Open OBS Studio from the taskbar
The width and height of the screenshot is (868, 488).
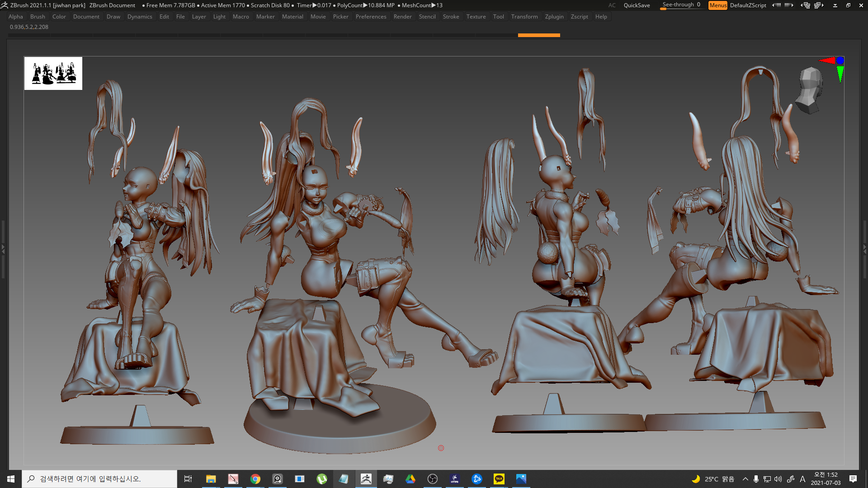[433, 479]
